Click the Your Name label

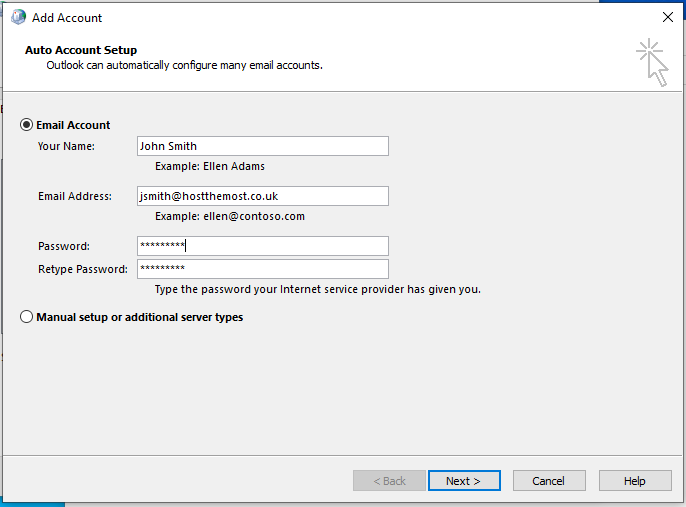click(x=66, y=146)
